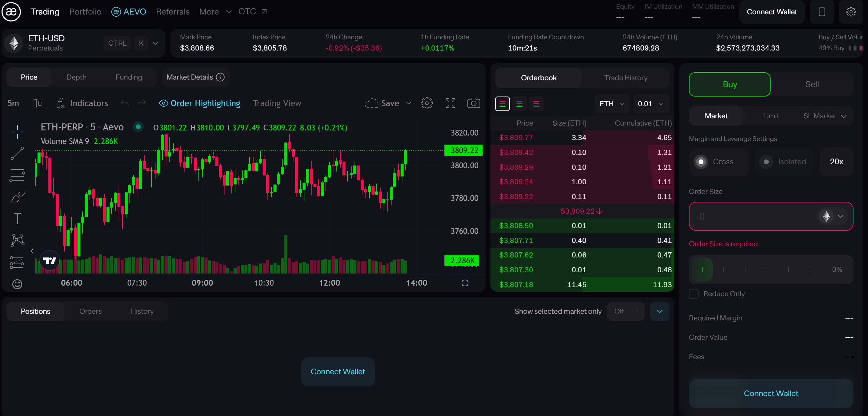868x416 pixels.
Task: Switch to Trade History tab
Action: pyautogui.click(x=625, y=78)
